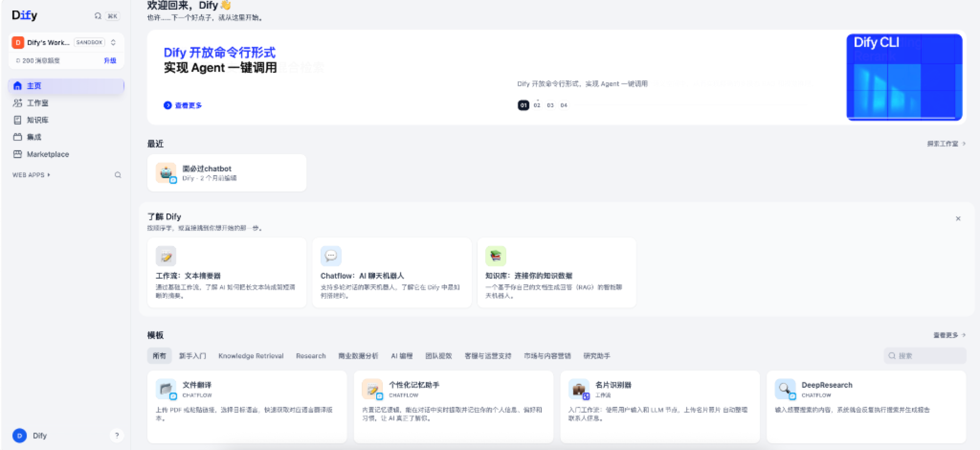Select banner slide 02

click(x=537, y=105)
